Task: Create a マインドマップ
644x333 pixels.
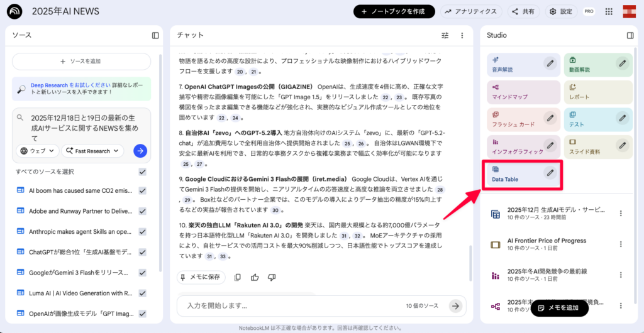Action: [x=524, y=92]
